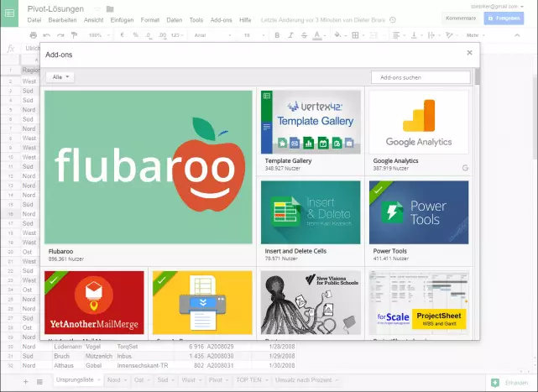538x392 pixels.
Task: Click the undo arrow icon
Action: point(47,35)
